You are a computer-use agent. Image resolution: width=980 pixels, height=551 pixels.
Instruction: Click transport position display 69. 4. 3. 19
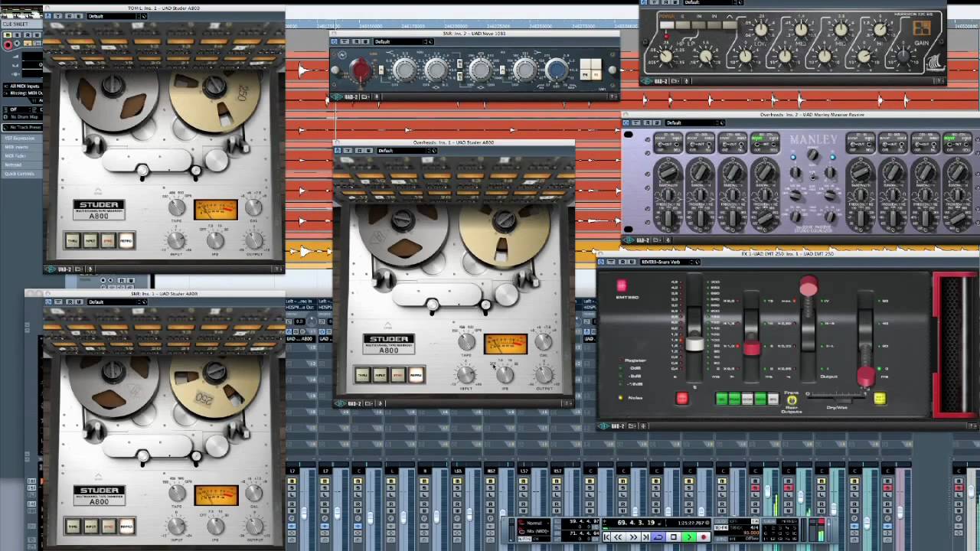click(x=636, y=523)
